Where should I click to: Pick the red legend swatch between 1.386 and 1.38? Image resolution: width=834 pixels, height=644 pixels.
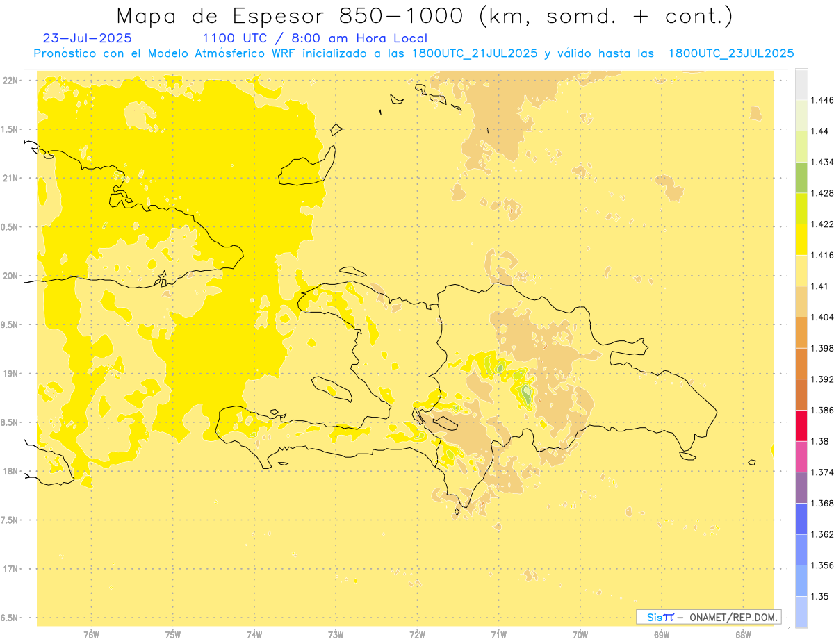pos(801,426)
